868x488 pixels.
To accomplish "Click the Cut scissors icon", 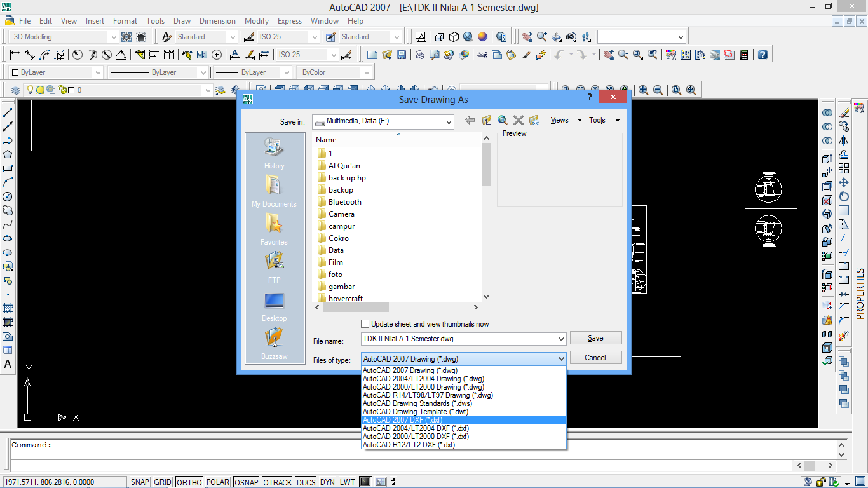I will [482, 55].
